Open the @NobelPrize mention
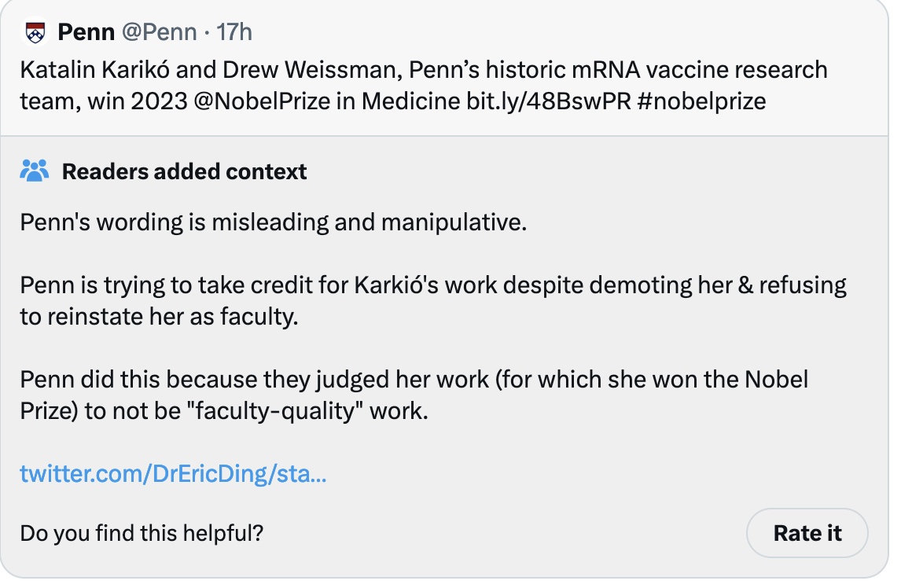 pos(262,101)
